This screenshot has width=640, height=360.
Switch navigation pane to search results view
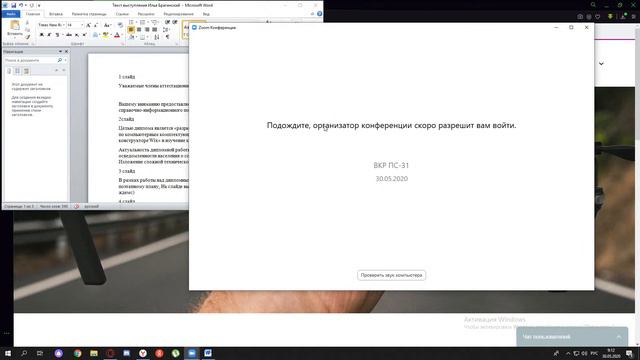(x=26, y=71)
